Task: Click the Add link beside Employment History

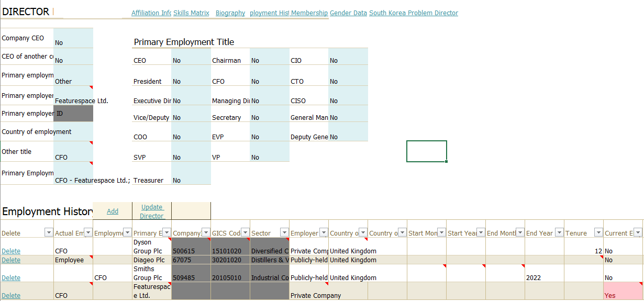Action: [113, 211]
